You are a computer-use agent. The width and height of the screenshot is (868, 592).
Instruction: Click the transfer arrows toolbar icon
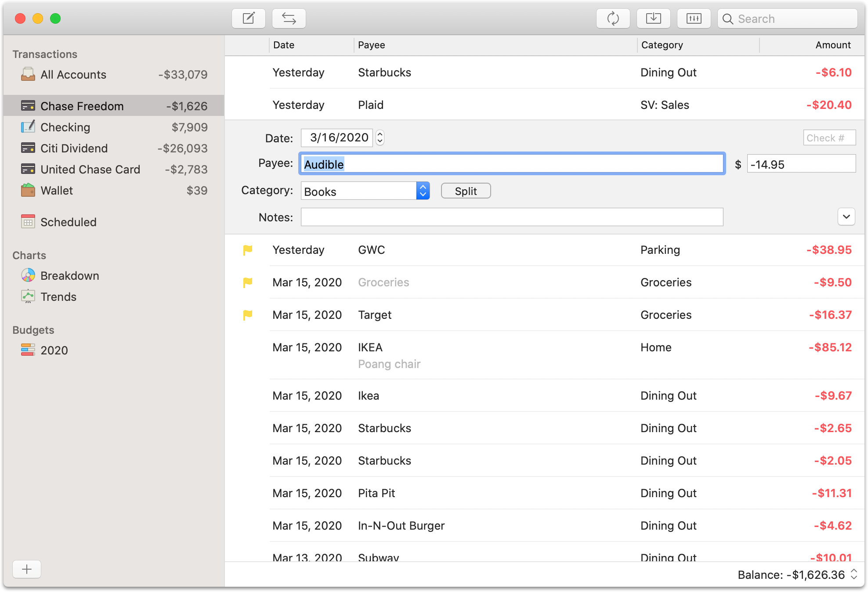289,18
